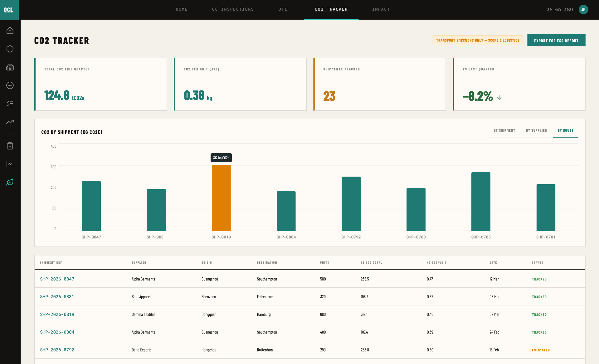Open the clipboard-check icon in the sidebar
This screenshot has height=364, width=599.
[10, 146]
